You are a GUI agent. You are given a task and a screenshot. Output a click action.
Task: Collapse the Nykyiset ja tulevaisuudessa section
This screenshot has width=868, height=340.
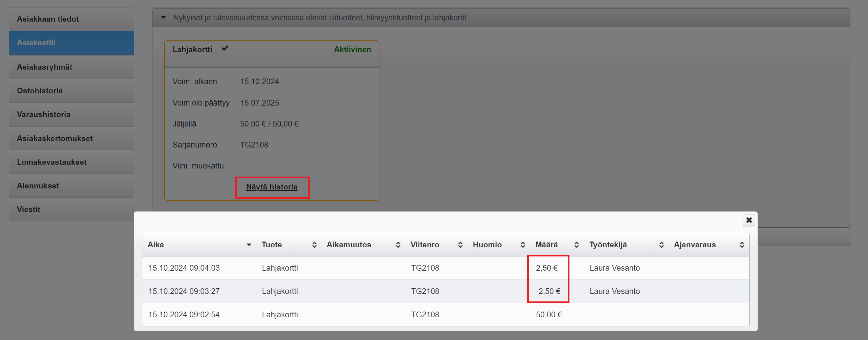click(x=164, y=18)
